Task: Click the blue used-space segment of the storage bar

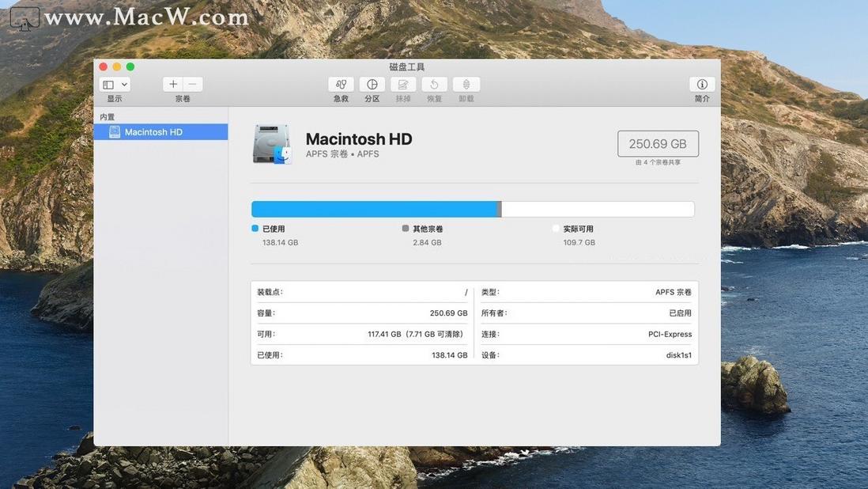Action: [x=375, y=209]
